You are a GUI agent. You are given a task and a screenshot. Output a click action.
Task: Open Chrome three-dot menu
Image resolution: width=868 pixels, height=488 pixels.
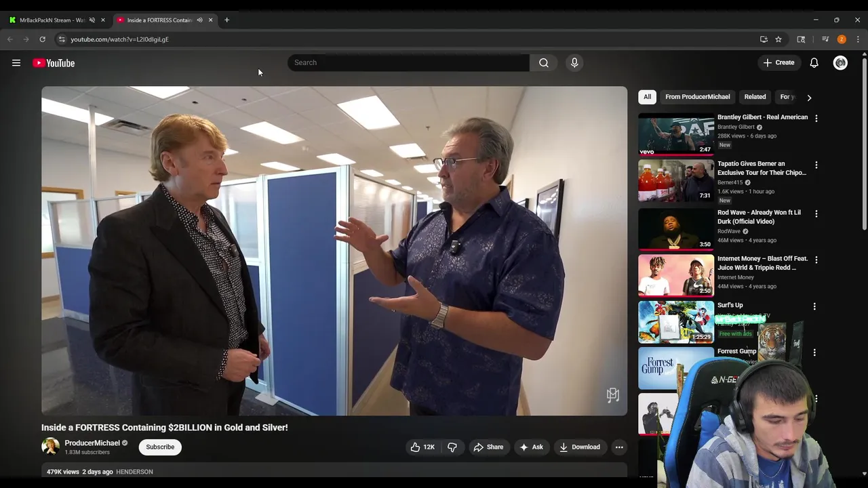tap(858, 39)
